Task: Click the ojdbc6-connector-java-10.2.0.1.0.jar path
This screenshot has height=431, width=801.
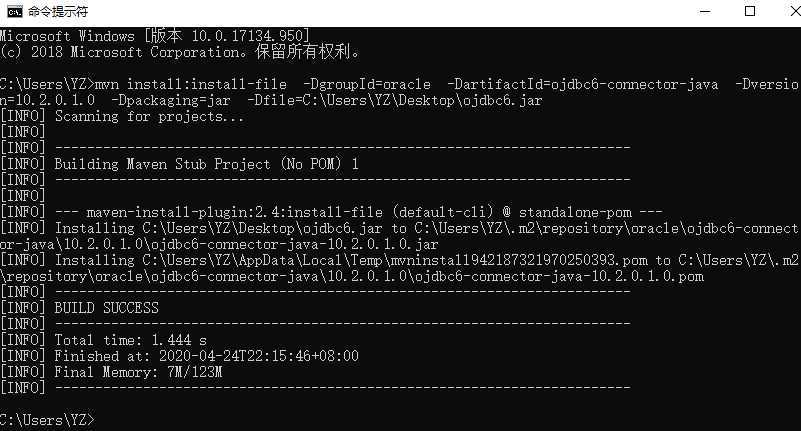Action: point(294,244)
